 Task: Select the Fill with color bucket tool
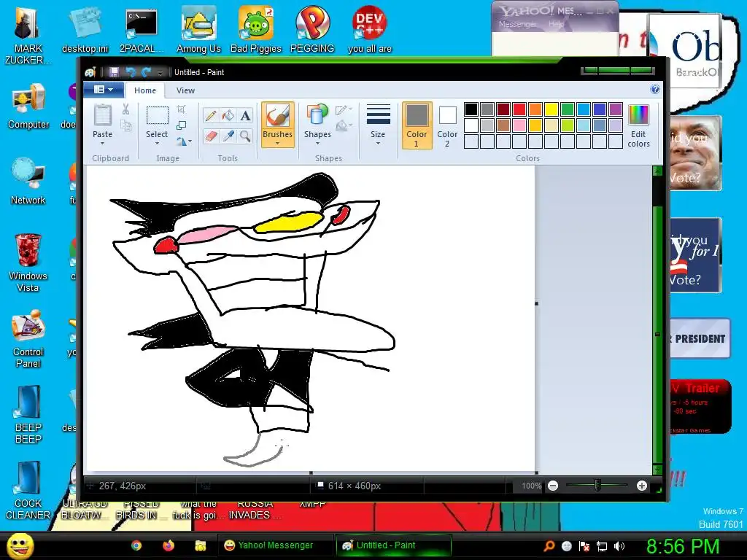coord(228,116)
